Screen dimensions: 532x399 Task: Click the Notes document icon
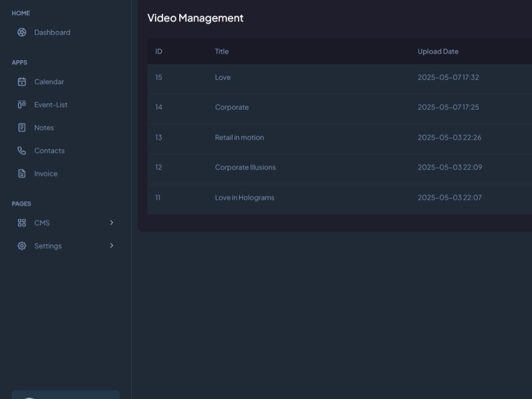(22, 128)
